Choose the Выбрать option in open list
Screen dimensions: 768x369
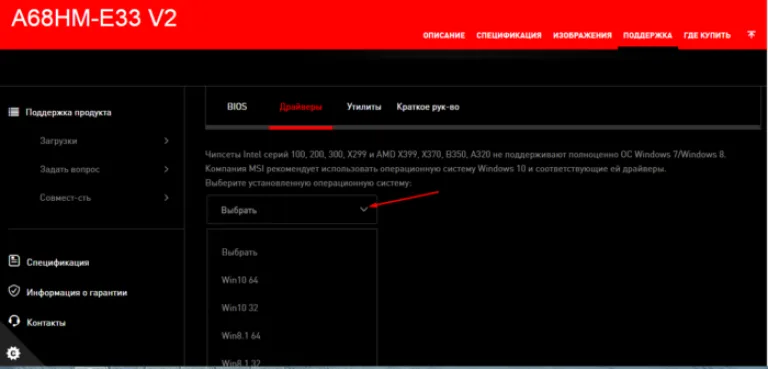tap(239, 252)
